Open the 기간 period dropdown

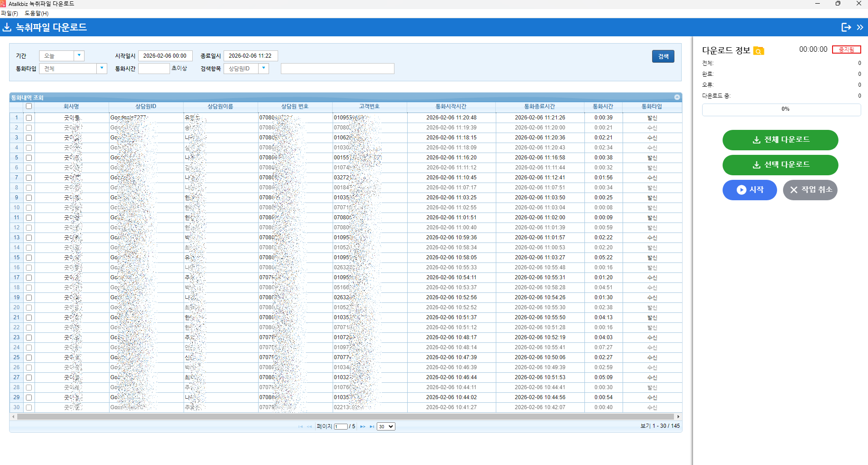tap(79, 55)
